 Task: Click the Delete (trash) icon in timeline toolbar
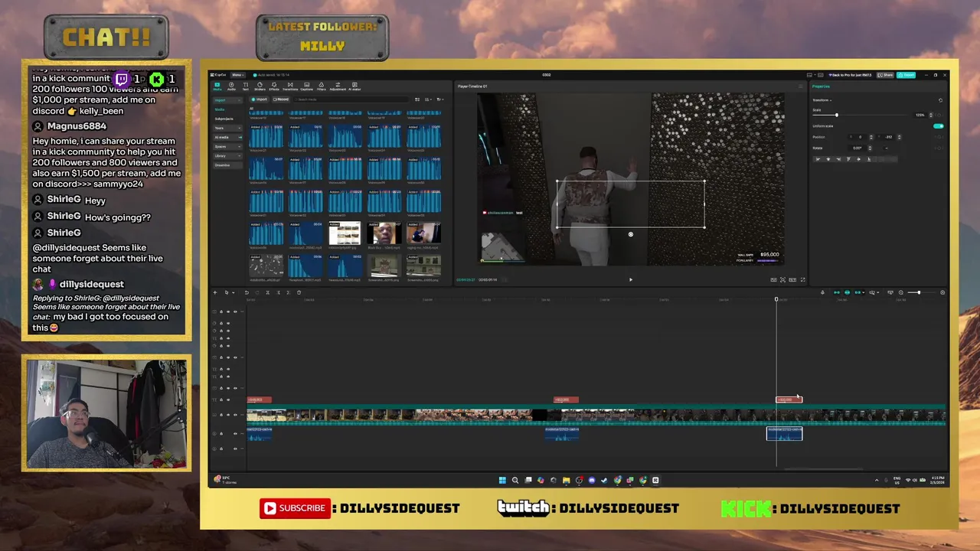tap(299, 292)
